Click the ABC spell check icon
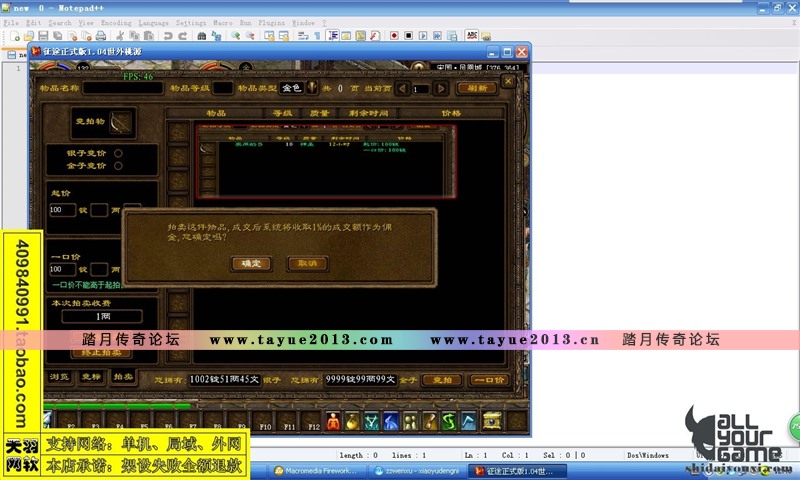This screenshot has width=800, height=480. pos(472,35)
